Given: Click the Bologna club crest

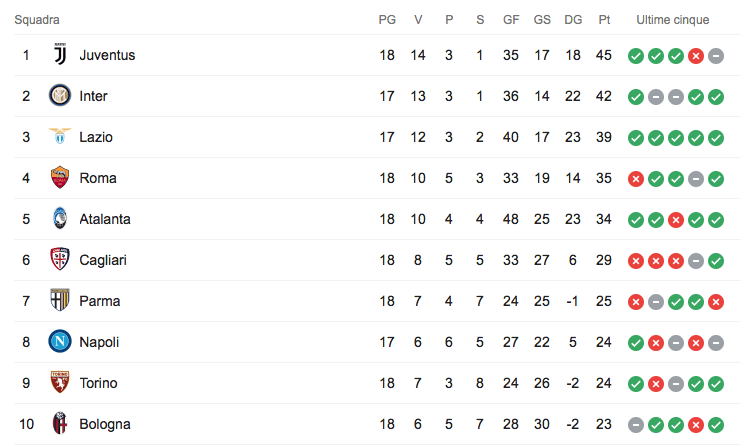Looking at the screenshot, I should pos(59,424).
